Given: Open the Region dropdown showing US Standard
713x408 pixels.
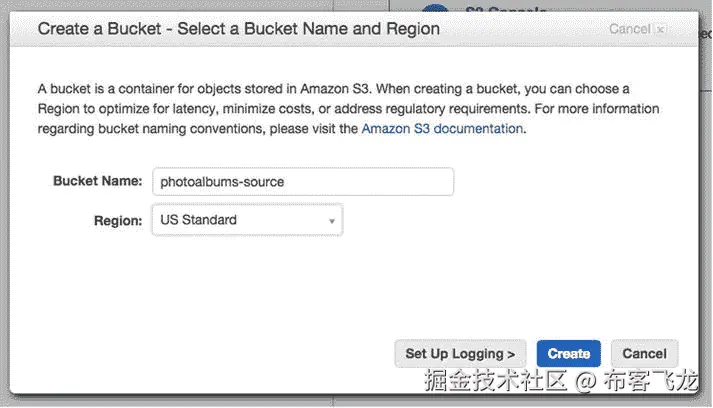Looking at the screenshot, I should coord(246,220).
